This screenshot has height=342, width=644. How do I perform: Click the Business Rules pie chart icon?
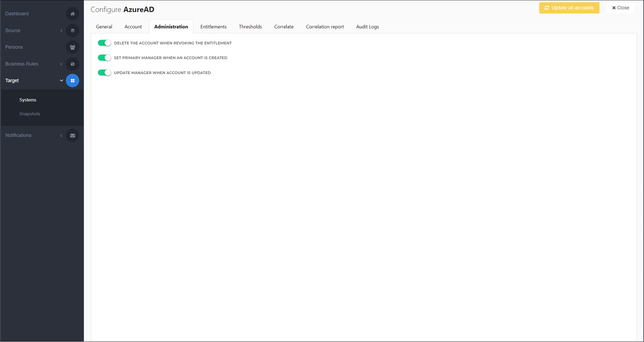(x=72, y=64)
